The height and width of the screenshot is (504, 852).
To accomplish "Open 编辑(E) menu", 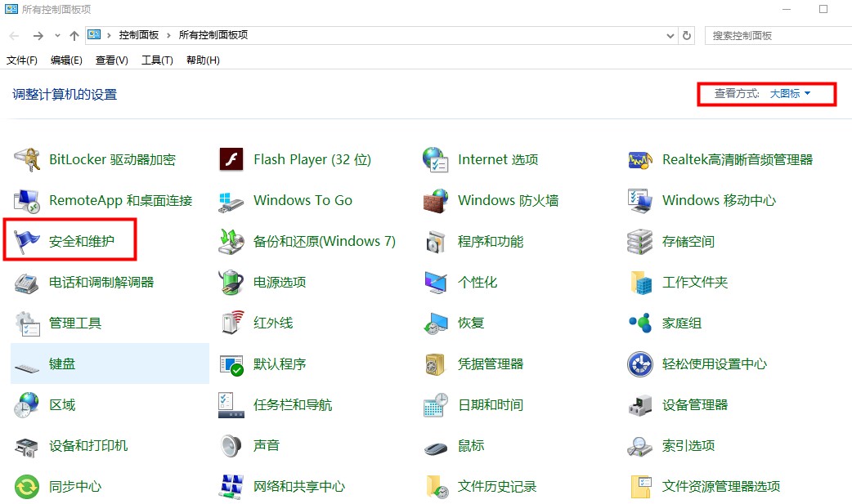I will [66, 60].
